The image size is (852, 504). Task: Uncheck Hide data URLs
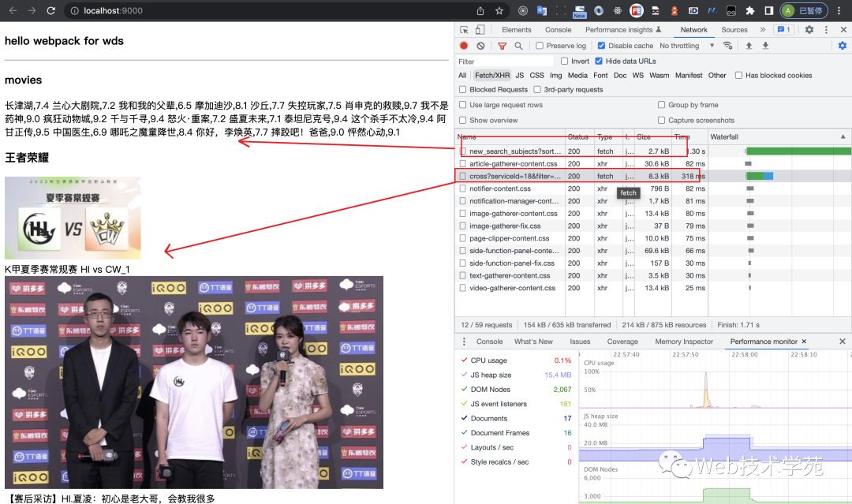[599, 61]
